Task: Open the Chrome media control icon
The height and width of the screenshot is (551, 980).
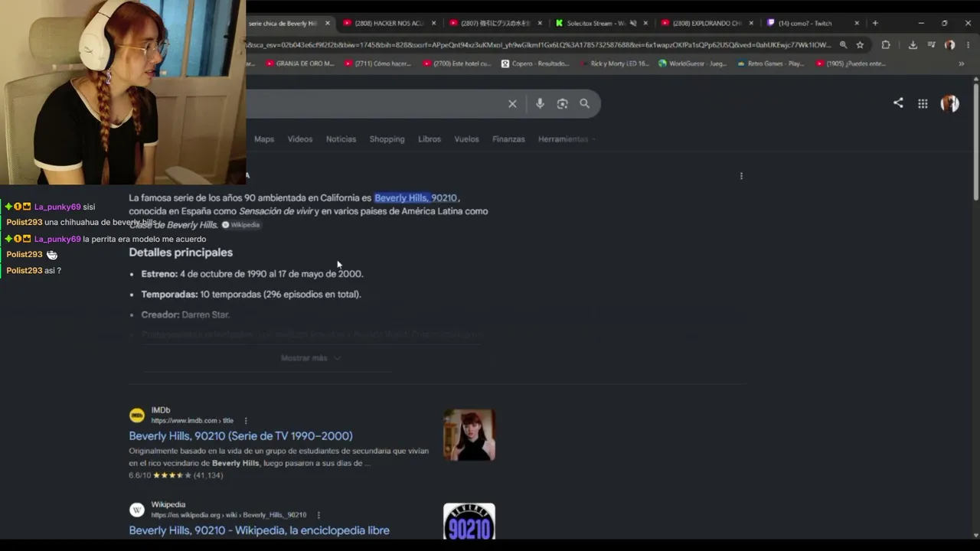Action: click(x=931, y=45)
